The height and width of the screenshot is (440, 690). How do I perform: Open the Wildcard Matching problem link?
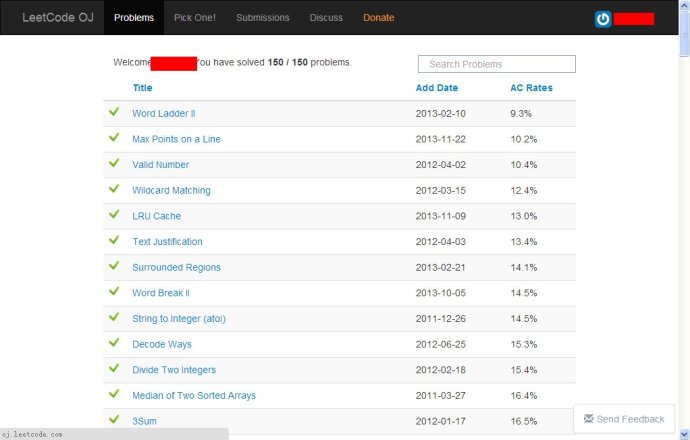[171, 190]
